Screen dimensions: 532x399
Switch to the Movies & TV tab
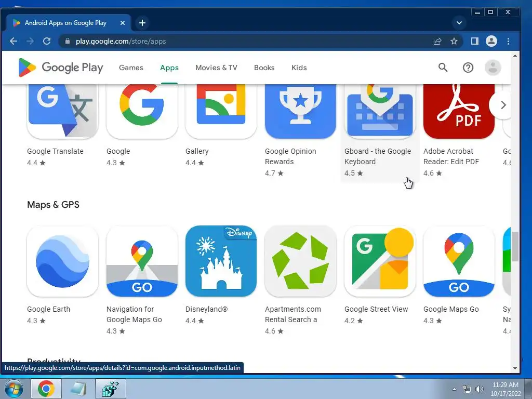(216, 68)
